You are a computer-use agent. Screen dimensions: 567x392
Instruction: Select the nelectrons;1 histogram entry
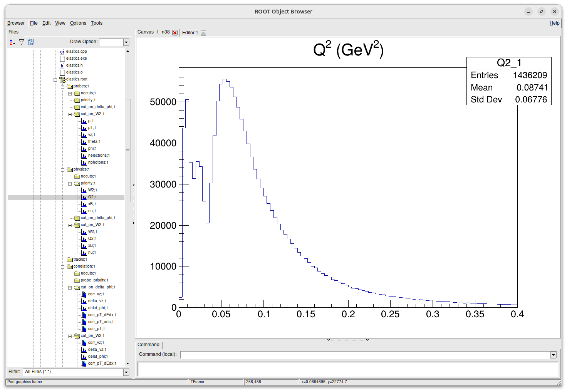click(x=99, y=156)
